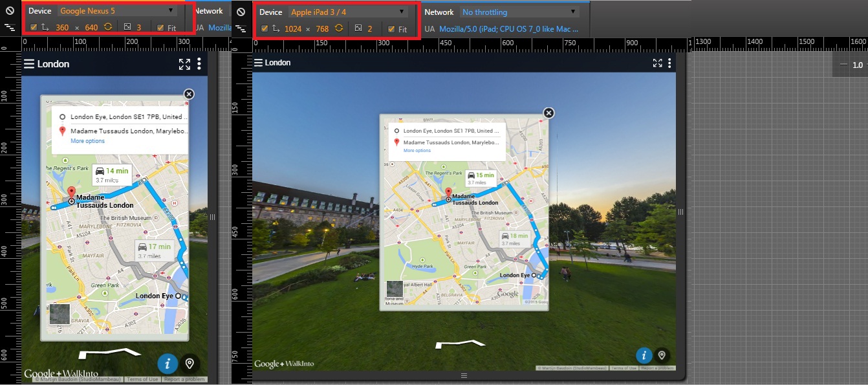Click the reset emulation icon in left panel
Screen dimensions: 868x385
pyautogui.click(x=9, y=11)
